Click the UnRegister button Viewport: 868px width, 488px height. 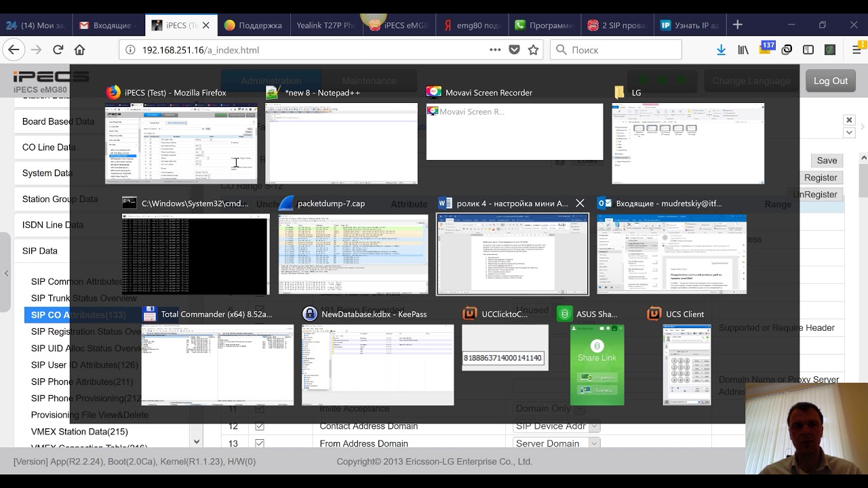pyautogui.click(x=815, y=195)
